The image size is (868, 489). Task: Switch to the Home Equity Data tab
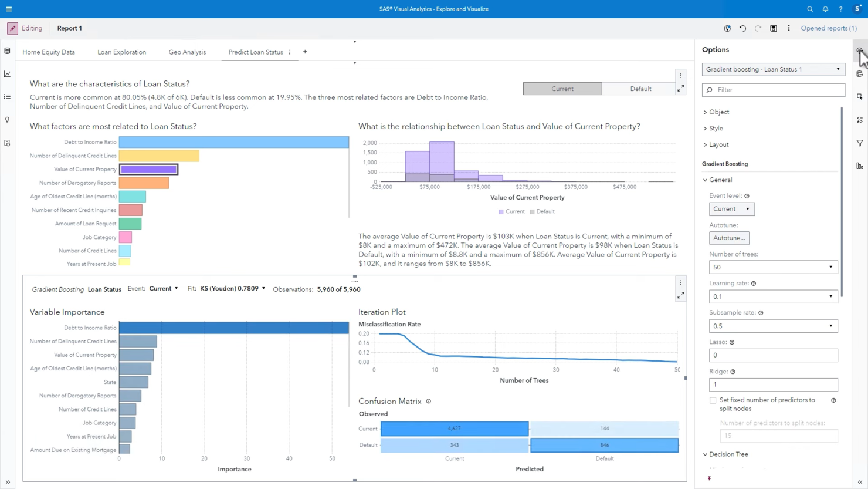pyautogui.click(x=49, y=52)
